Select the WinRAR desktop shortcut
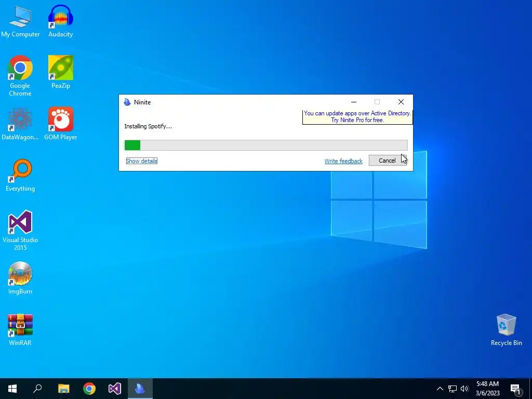Viewport: 532px width, 399px height. coord(20,329)
